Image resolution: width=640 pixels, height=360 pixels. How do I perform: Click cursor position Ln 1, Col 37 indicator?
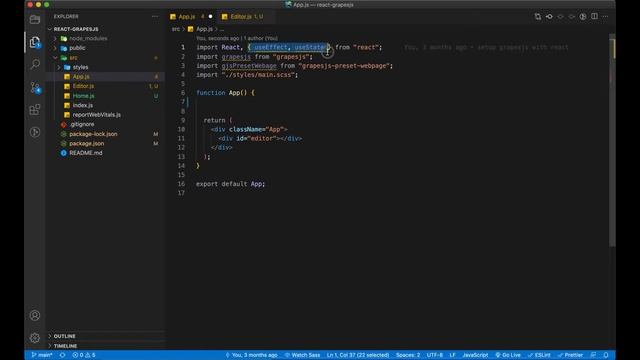pos(358,355)
